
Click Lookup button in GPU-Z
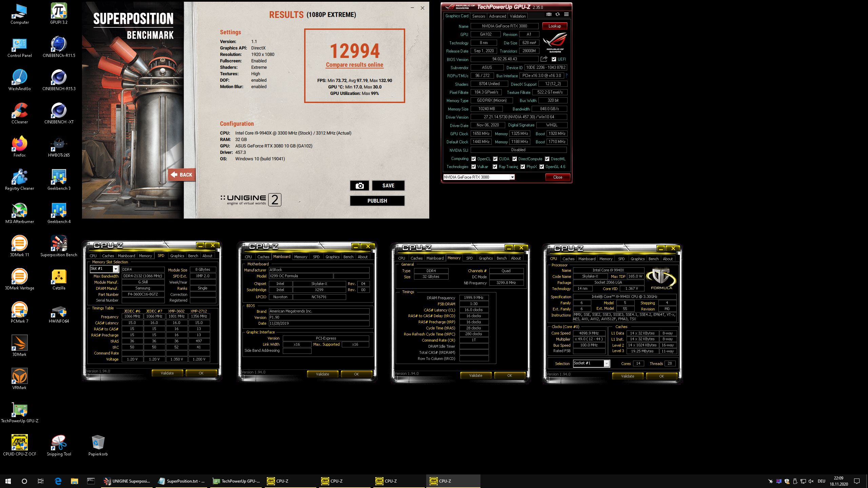click(x=554, y=26)
